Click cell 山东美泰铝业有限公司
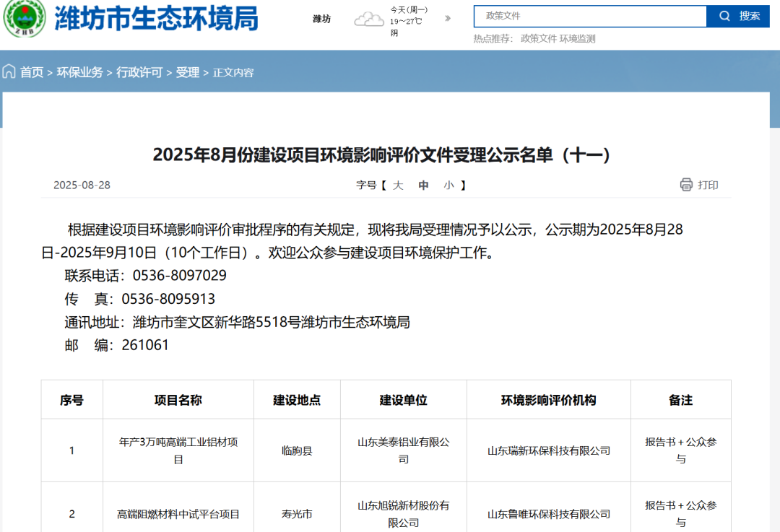The image size is (780, 532). pyautogui.click(x=404, y=450)
